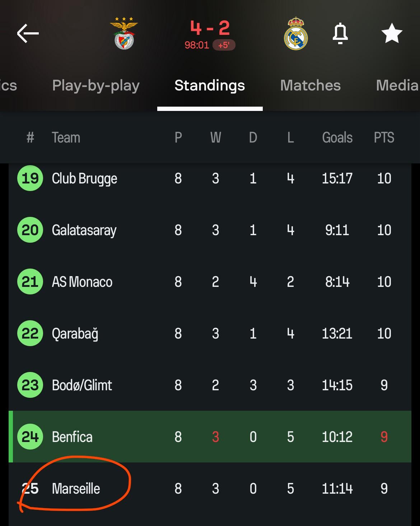Tap the back arrow icon
Image resolution: width=420 pixels, height=526 pixels.
[28, 34]
